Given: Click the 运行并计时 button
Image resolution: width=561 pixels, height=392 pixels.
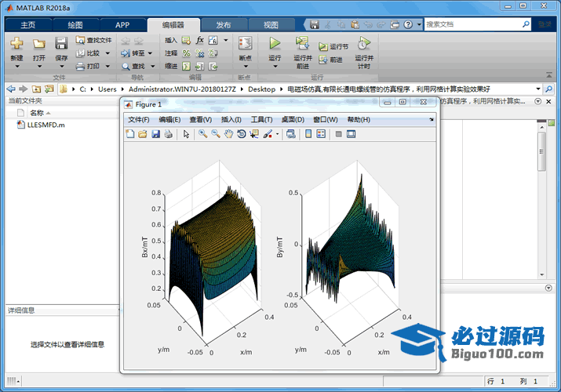Looking at the screenshot, I should (x=364, y=53).
